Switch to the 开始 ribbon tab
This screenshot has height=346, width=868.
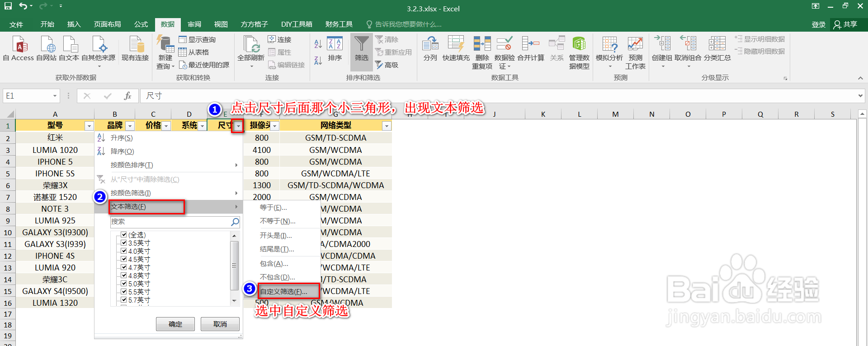click(x=47, y=24)
